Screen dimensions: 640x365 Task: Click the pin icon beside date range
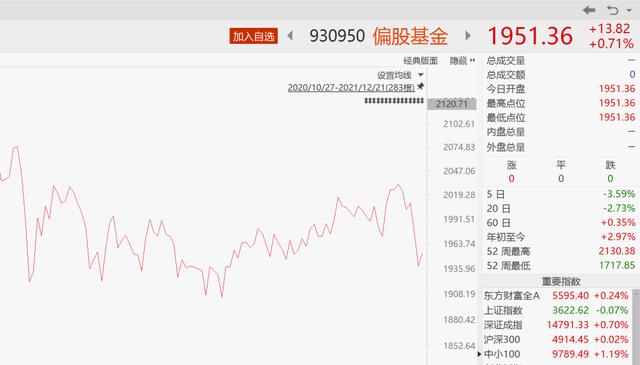click(420, 86)
